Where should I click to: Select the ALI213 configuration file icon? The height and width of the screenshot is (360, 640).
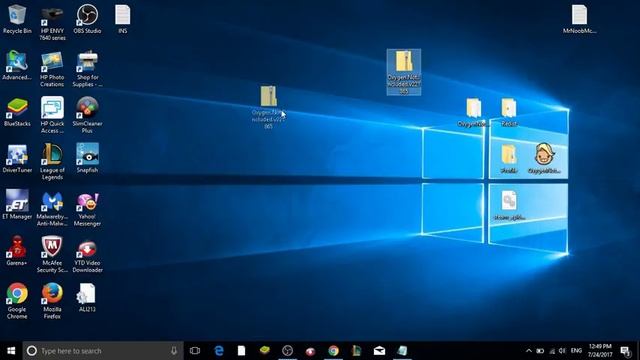click(x=87, y=298)
